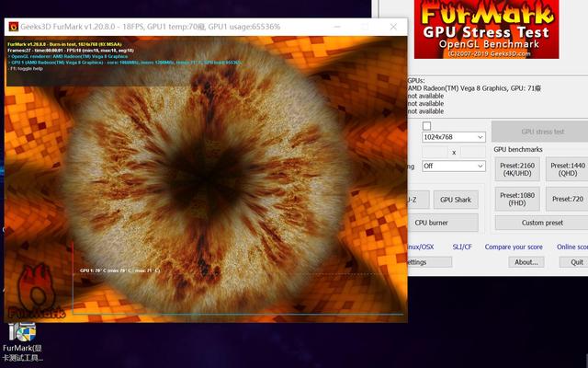Screen dimensions: 588x368
Task: Tick the checkbox above resolution dropdown
Action: 426,125
